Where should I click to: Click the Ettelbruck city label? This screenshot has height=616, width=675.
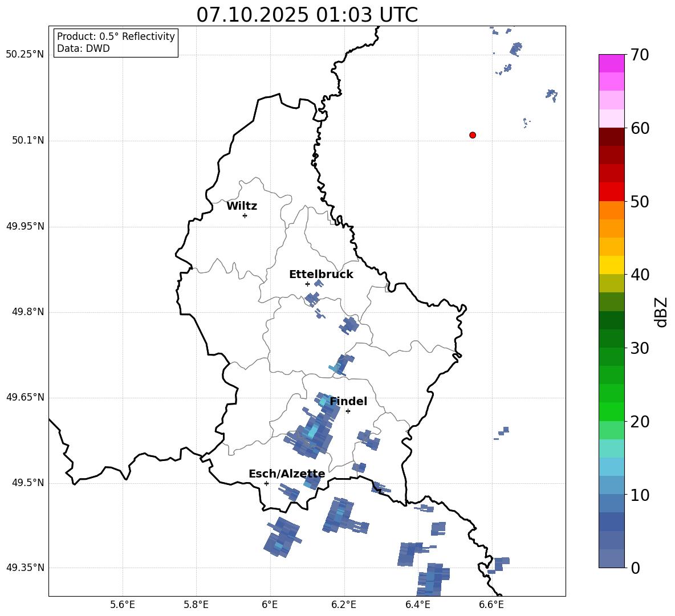point(321,275)
